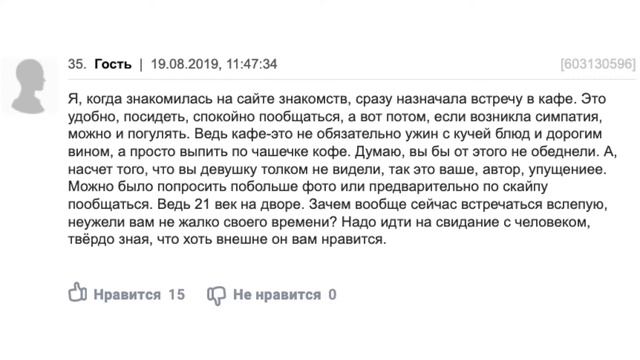Image resolution: width=640 pixels, height=360 pixels.
Task: Click the like count 15
Action: pyautogui.click(x=177, y=294)
